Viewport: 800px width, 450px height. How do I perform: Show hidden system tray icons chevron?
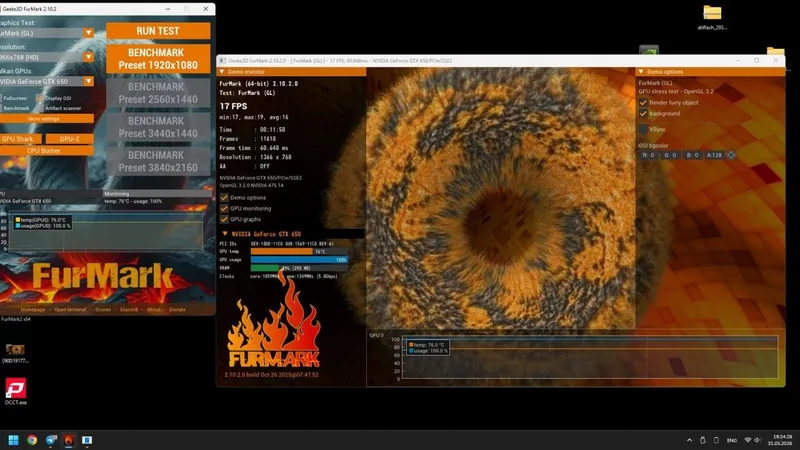689,440
